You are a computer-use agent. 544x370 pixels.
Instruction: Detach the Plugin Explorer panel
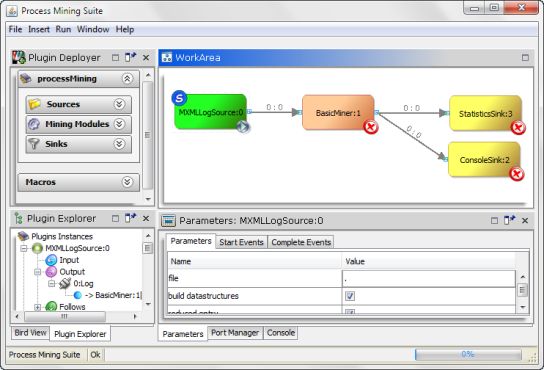point(130,218)
